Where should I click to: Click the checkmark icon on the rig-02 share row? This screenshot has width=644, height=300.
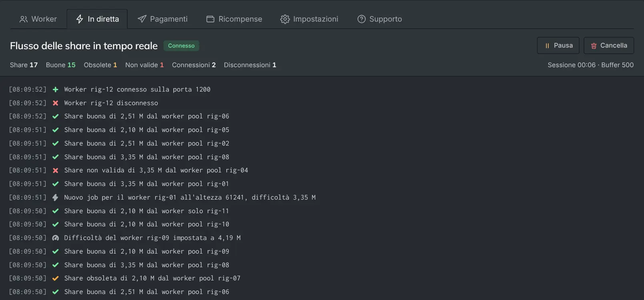pos(56,144)
